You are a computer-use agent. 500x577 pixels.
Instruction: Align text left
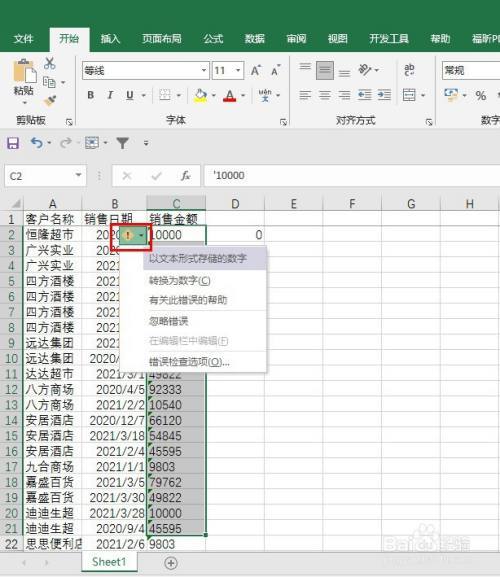[305, 95]
